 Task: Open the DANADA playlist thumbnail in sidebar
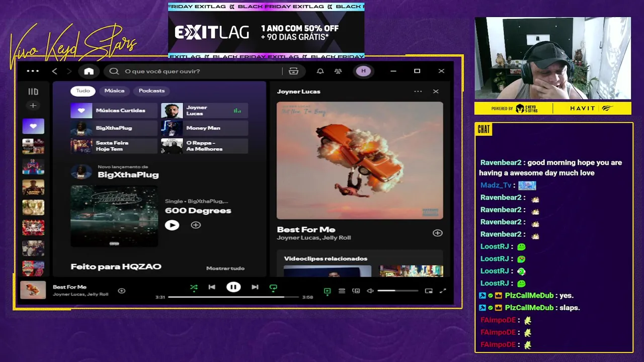click(33, 228)
